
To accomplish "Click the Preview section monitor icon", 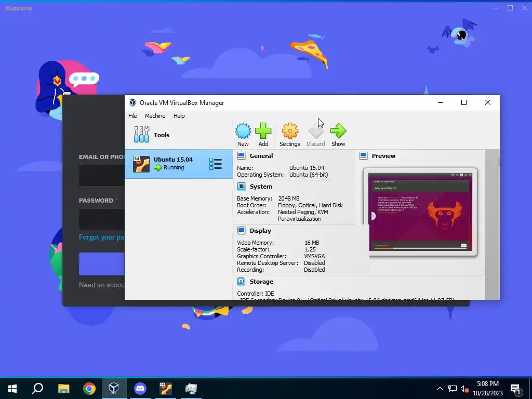I will [x=363, y=156].
